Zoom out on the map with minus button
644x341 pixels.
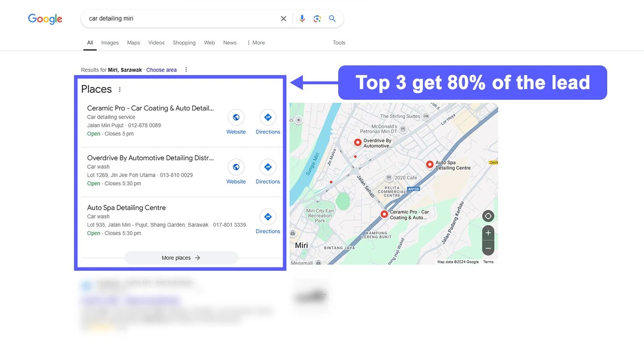pyautogui.click(x=488, y=248)
